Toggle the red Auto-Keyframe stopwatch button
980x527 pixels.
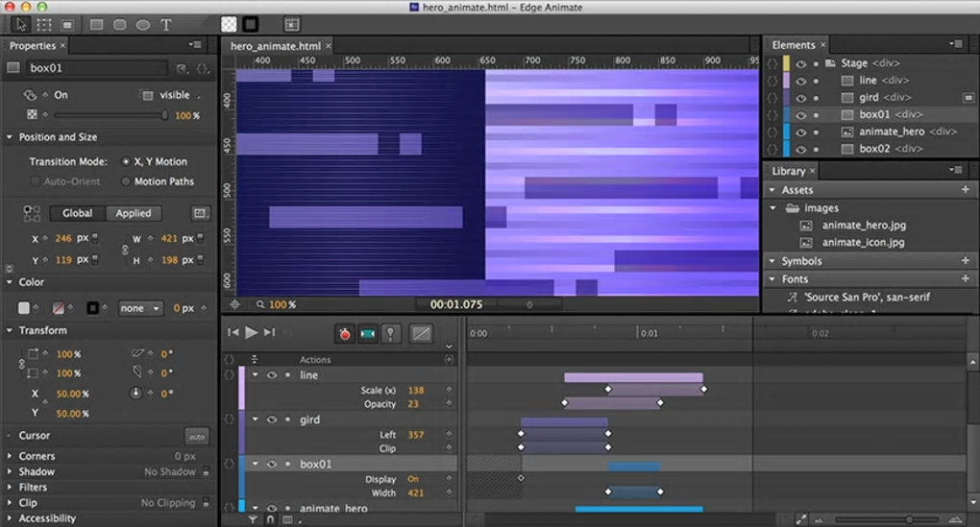tap(344, 333)
